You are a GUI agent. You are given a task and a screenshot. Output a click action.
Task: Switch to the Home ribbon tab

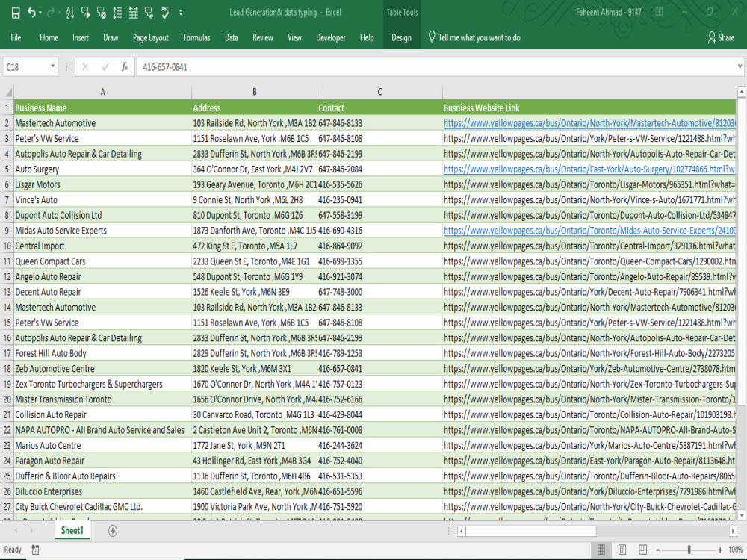(49, 37)
